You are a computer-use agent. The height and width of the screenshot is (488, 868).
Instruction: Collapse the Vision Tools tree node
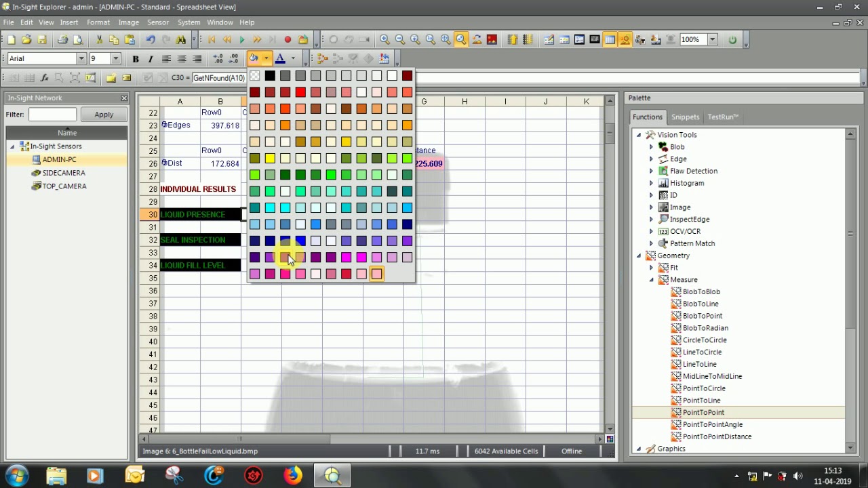click(639, 135)
